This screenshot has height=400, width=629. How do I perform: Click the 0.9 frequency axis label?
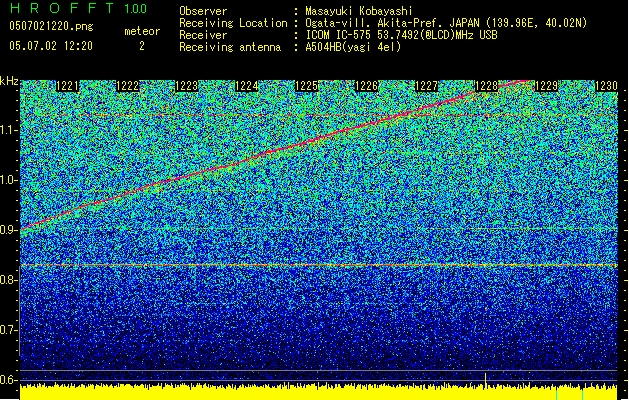9,230
